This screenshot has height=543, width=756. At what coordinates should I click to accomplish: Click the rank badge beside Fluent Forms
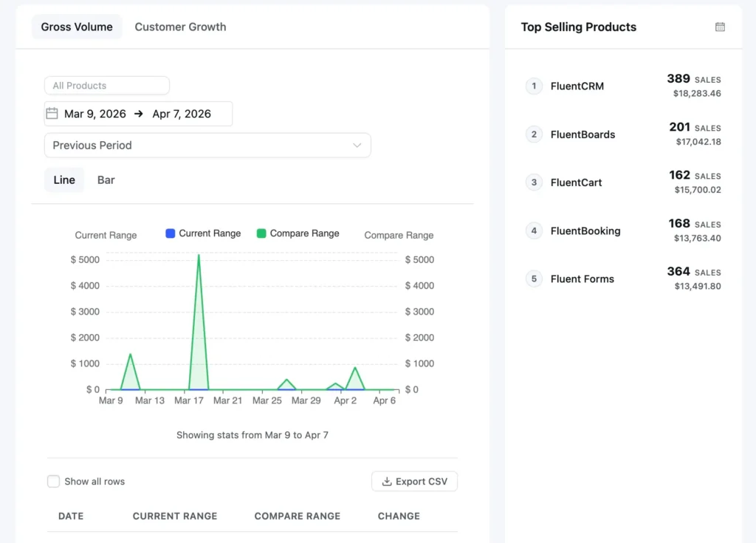(534, 279)
